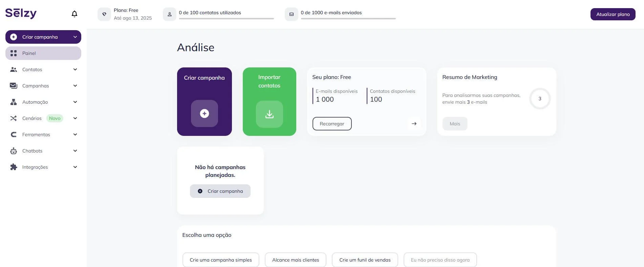Expand the Criar campanha sidebar dropdown arrow
This screenshot has height=267, width=644.
pyautogui.click(x=75, y=37)
